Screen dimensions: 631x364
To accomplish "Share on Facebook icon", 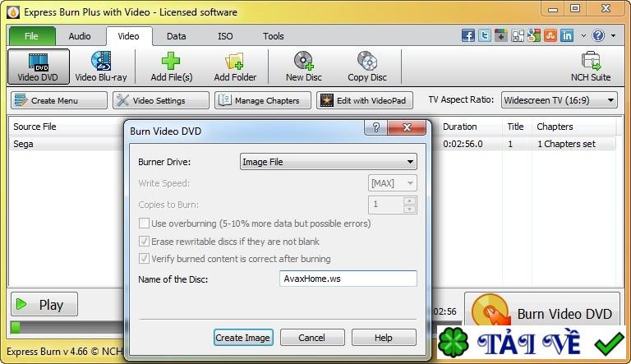I will 467,35.
